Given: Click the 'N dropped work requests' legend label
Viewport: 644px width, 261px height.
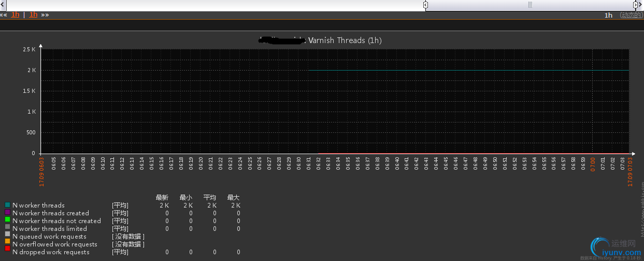Looking at the screenshot, I should [x=51, y=252].
